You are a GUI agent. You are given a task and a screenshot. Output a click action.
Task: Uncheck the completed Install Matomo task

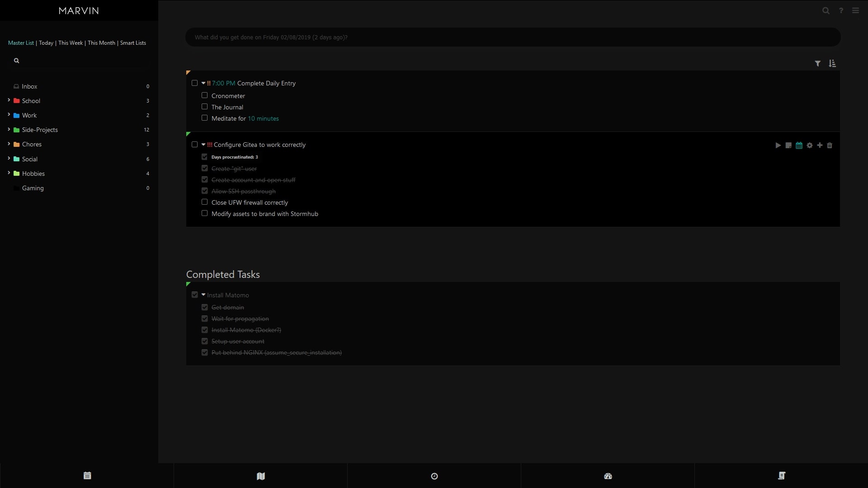coord(195,295)
